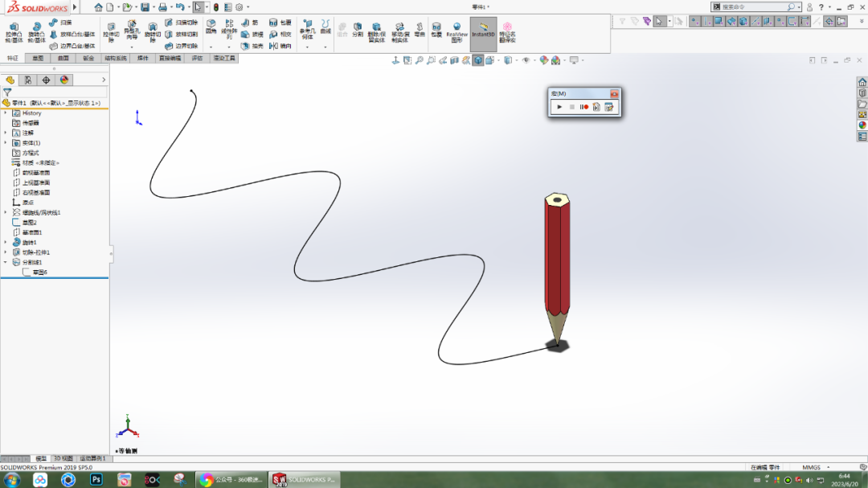The height and width of the screenshot is (488, 868).
Task: Open the 评估 ribbon tab
Action: (x=194, y=58)
